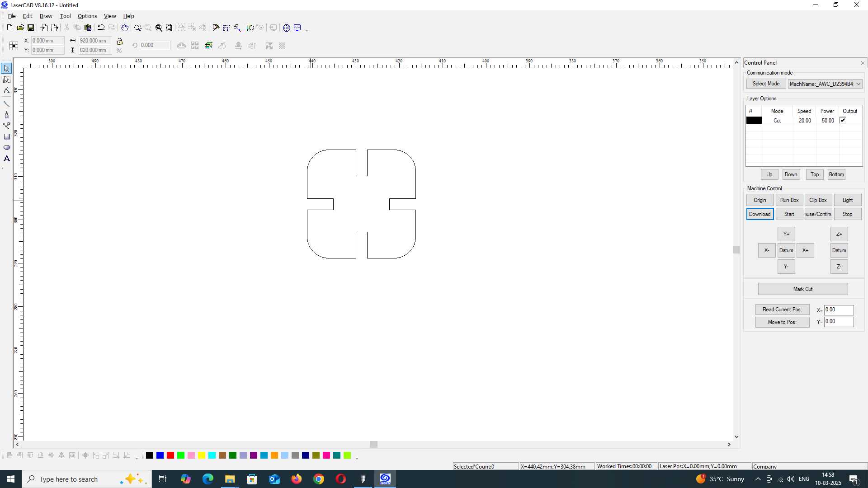868x488 pixels.
Task: Open the Help menu
Action: tap(128, 16)
